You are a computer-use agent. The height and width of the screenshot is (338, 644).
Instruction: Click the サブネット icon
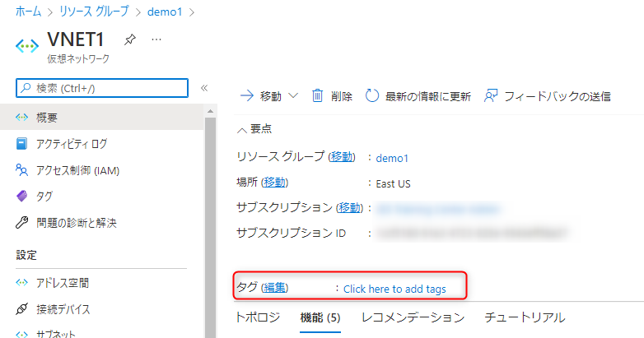tap(21, 335)
